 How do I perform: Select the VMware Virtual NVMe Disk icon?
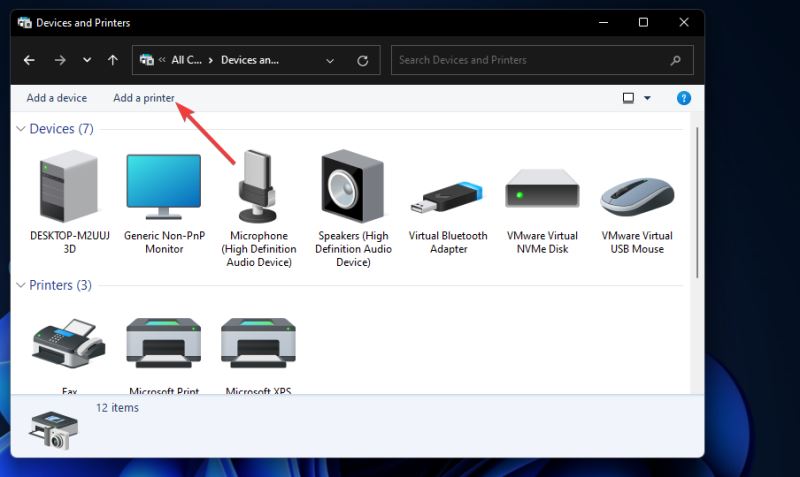543,190
